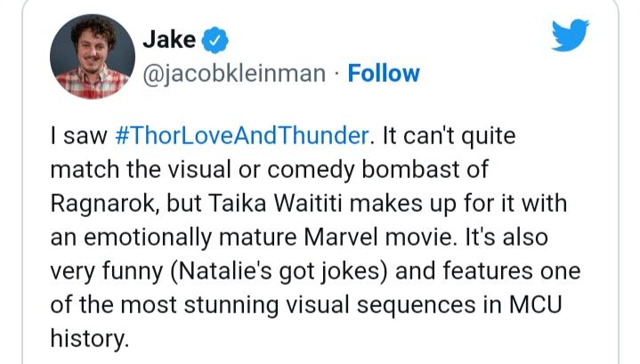Follow the @jacobkleinman account

[x=384, y=74]
